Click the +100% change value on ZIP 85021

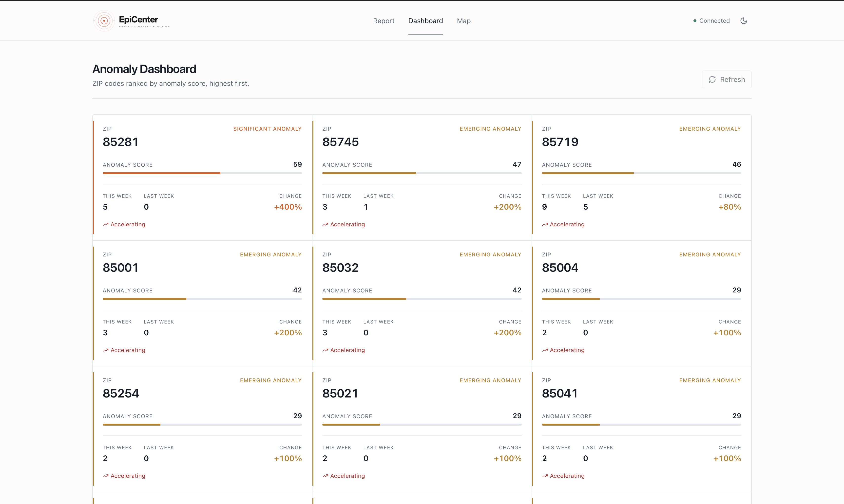point(507,458)
